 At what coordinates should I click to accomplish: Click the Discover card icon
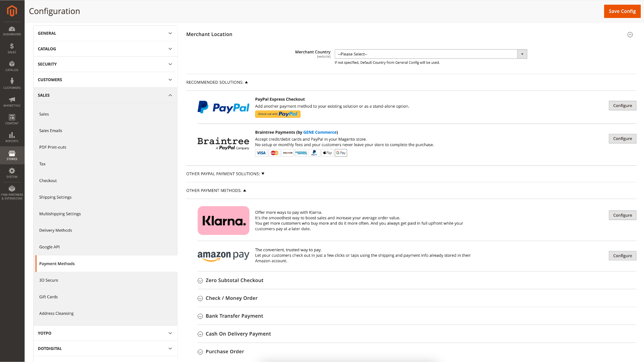(x=287, y=153)
